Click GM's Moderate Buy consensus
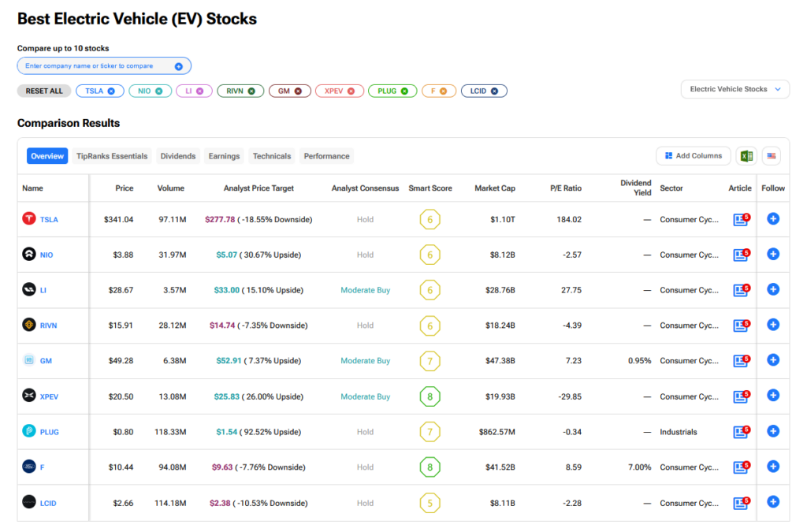This screenshot has width=807, height=532. pyautogui.click(x=366, y=361)
